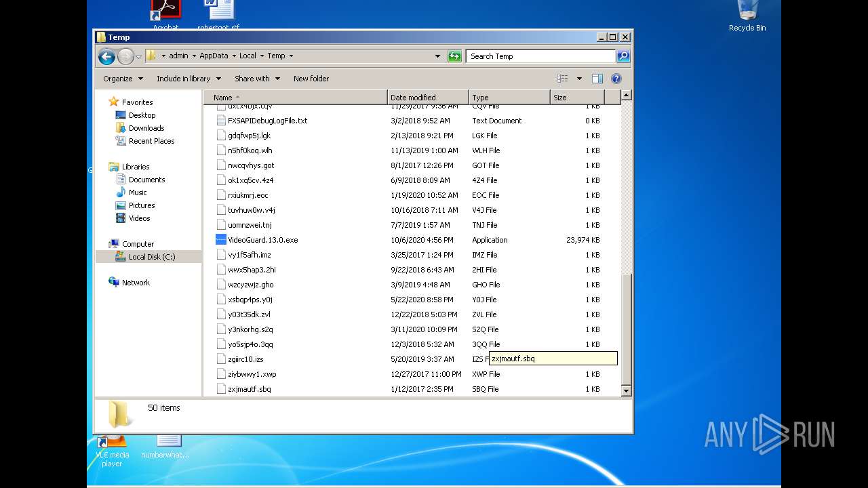
Task: Select Favorites in navigation pane
Action: pos(137,102)
